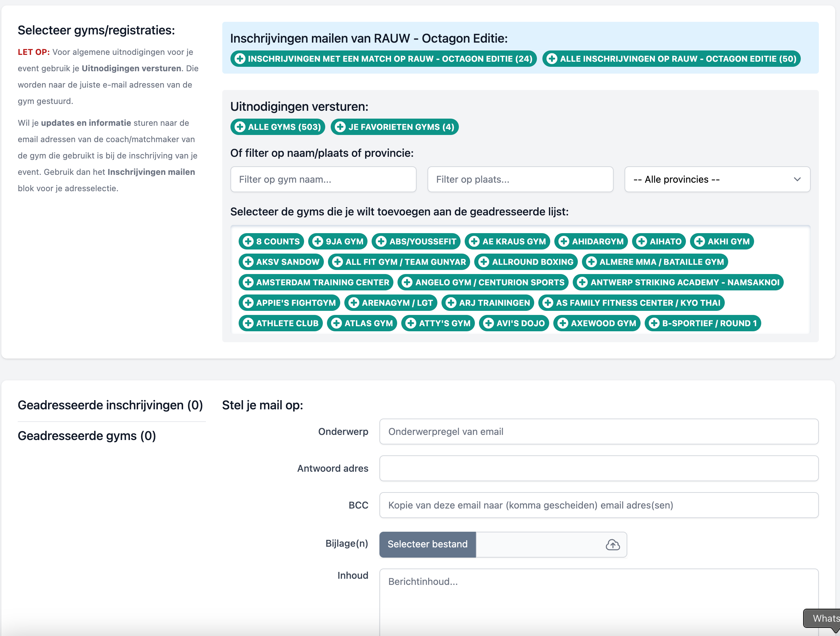The width and height of the screenshot is (840, 636).
Task: Click plus icon on 8 Counts gym
Action: coord(248,242)
